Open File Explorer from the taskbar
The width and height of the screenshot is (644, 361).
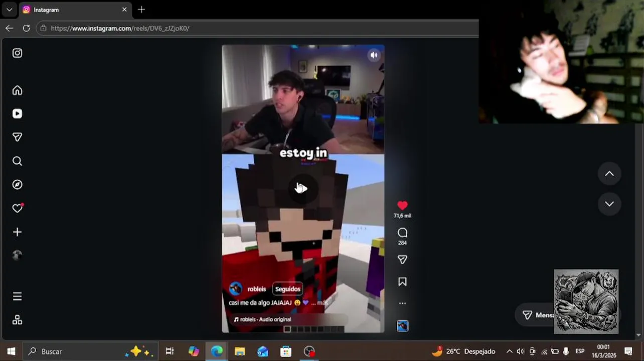coord(240,351)
